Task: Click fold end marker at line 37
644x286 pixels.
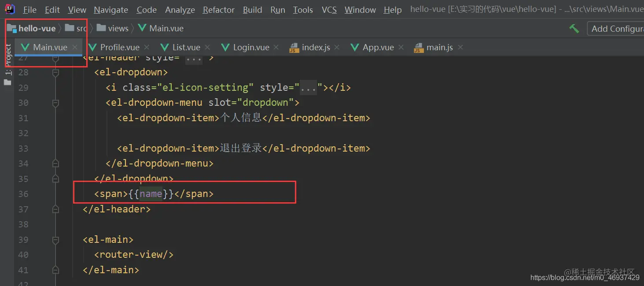Action: tap(55, 209)
